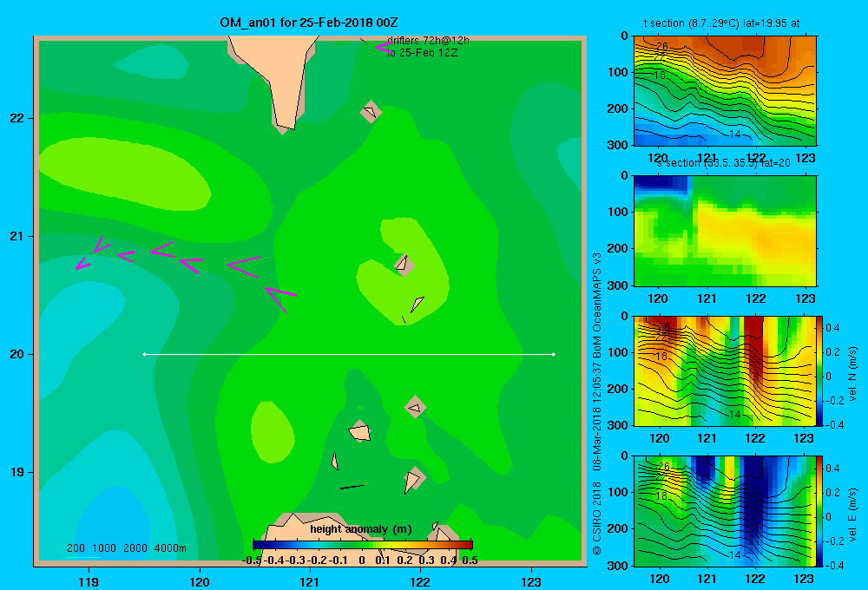Click the '0.5' tick ending height anomaly scale
The image size is (868, 590).
click(470, 560)
